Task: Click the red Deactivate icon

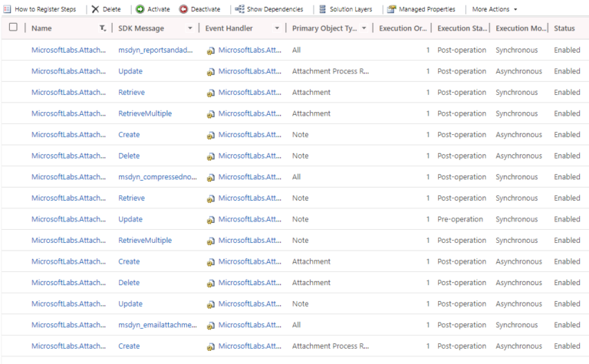Action: pos(183,9)
